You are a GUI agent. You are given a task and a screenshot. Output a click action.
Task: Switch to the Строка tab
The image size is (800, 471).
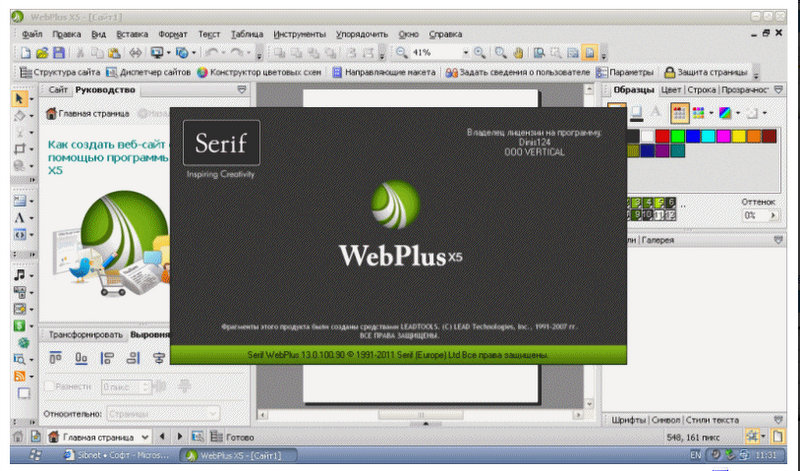[702, 90]
